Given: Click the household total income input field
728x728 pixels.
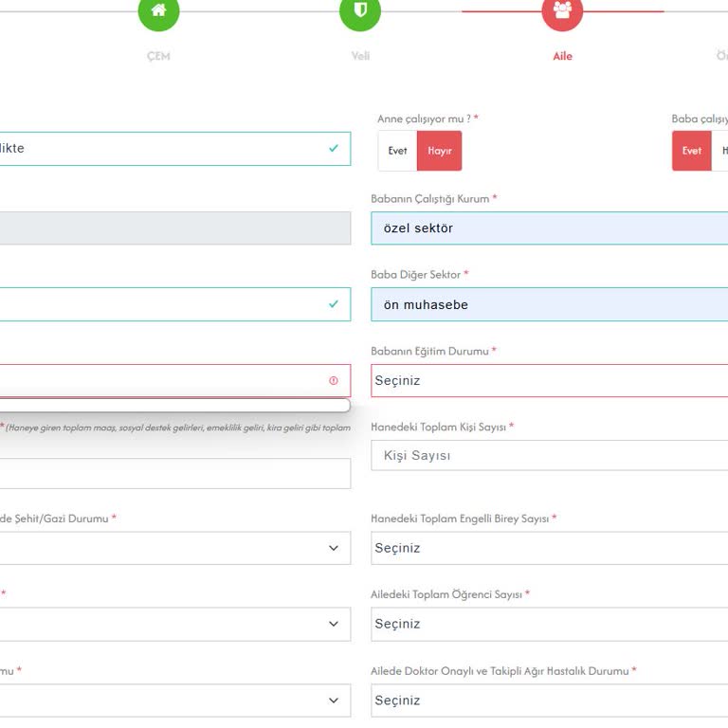Looking at the screenshot, I should click(171, 473).
